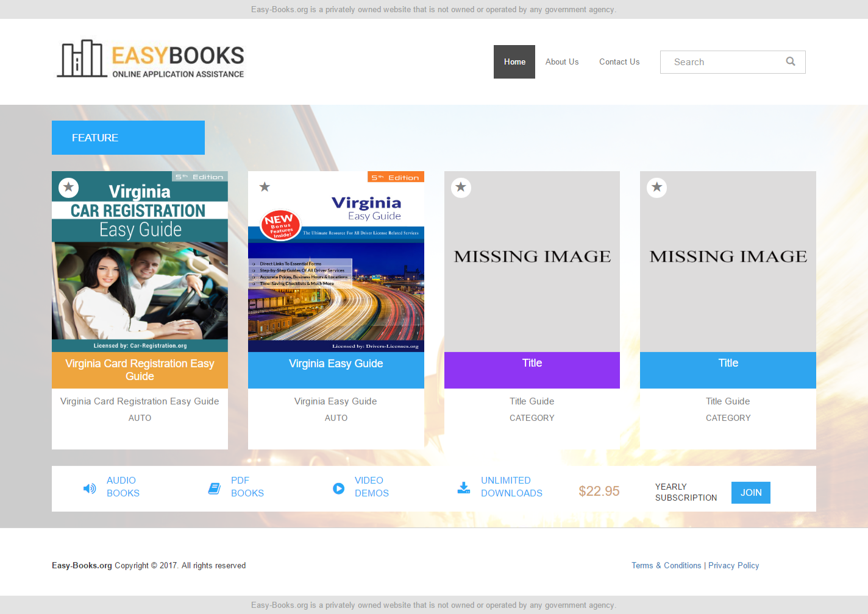
Task: Click missing image above blue Title
Action: [x=728, y=262]
